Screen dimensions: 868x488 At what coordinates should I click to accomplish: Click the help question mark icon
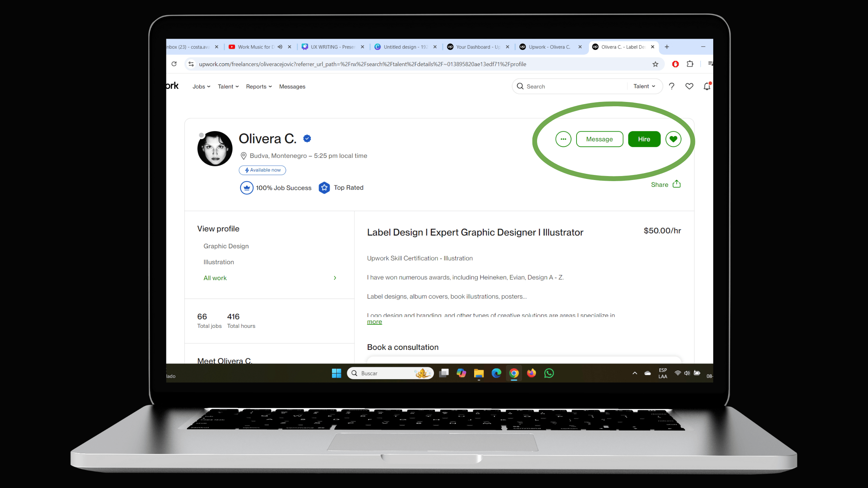(x=672, y=86)
